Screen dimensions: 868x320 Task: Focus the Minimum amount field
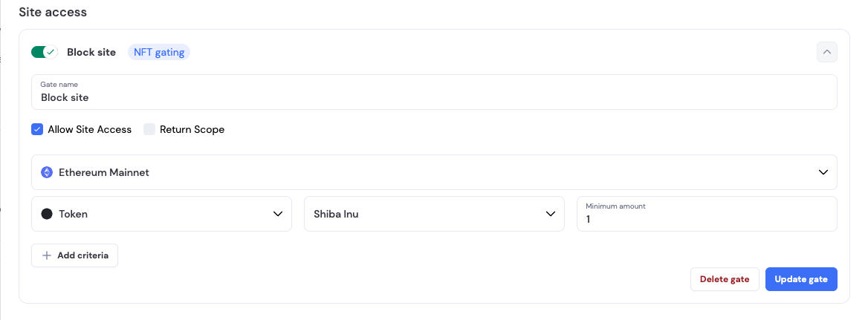pyautogui.click(x=707, y=214)
